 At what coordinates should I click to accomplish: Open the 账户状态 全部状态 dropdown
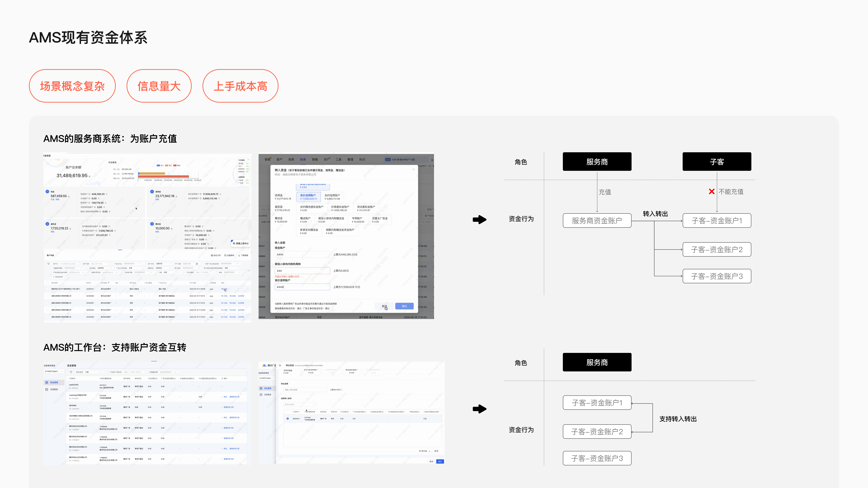coord(160,264)
